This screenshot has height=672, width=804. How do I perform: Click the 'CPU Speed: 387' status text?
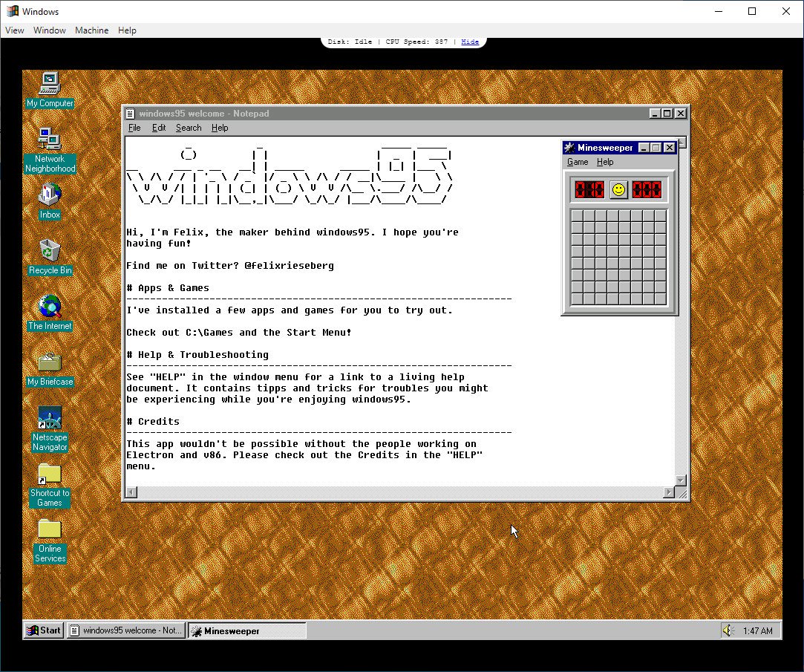click(x=416, y=42)
